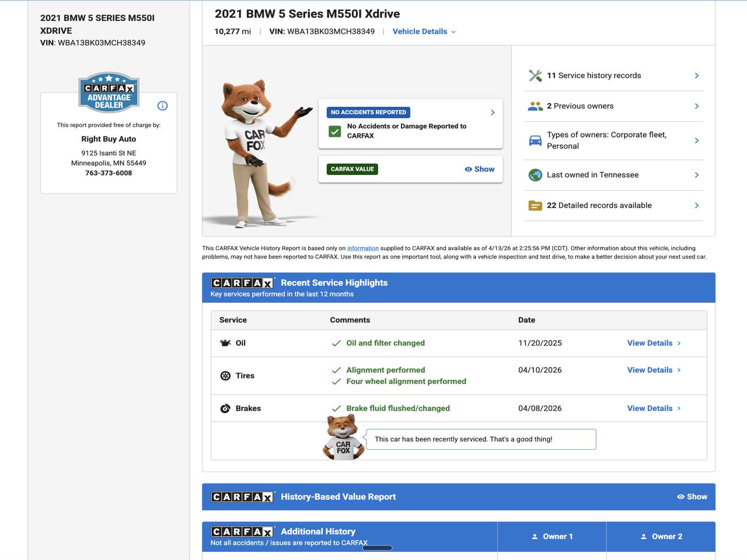Viewport: 747px width, 560px height.
Task: Click the Brakes service icon
Action: [x=225, y=408]
